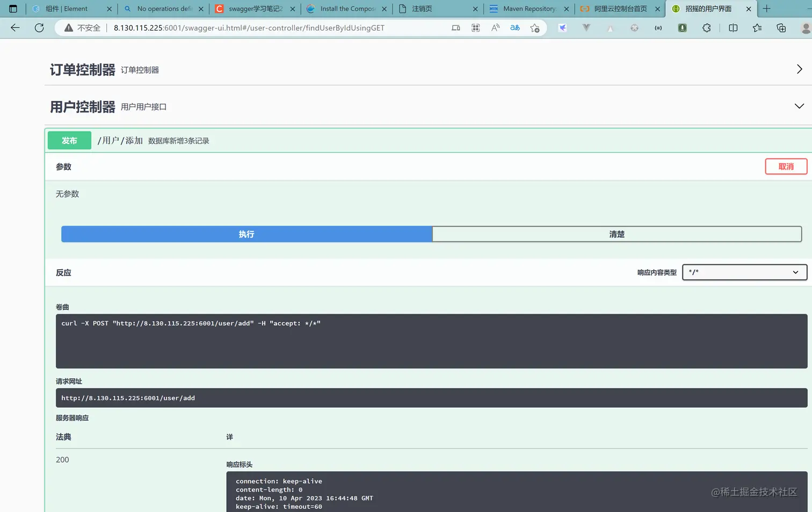The image size is (812, 512).
Task: Switch to the Maven Repository tab
Action: click(529, 9)
